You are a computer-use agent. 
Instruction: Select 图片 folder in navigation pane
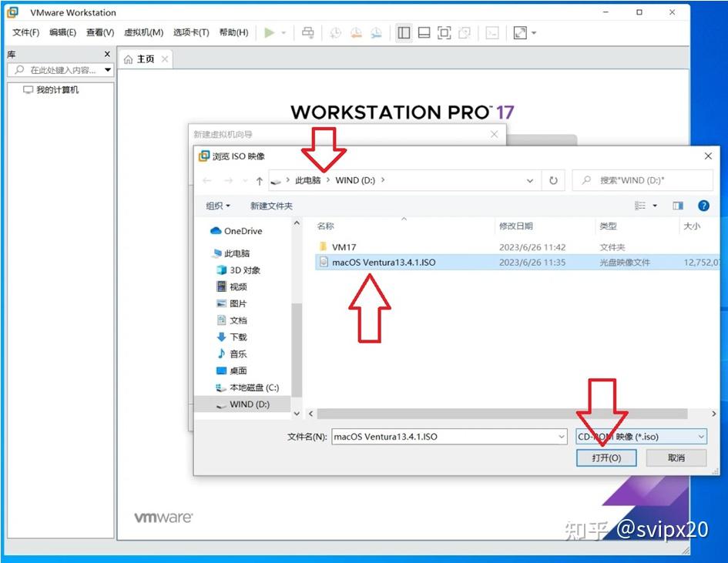232,303
